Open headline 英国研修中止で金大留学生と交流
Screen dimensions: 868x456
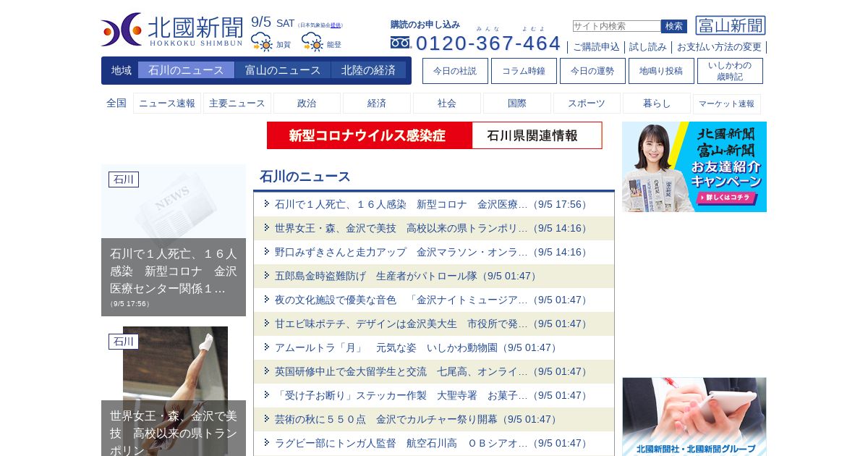pos(433,371)
